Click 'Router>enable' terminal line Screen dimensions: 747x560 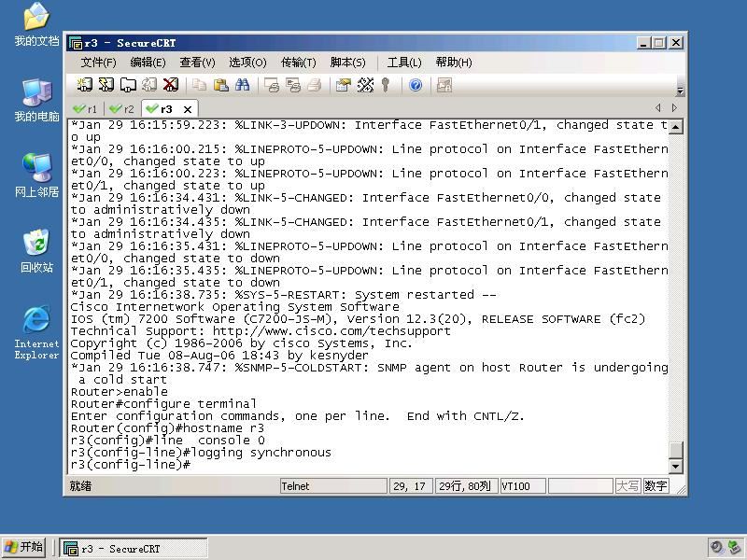click(120, 392)
